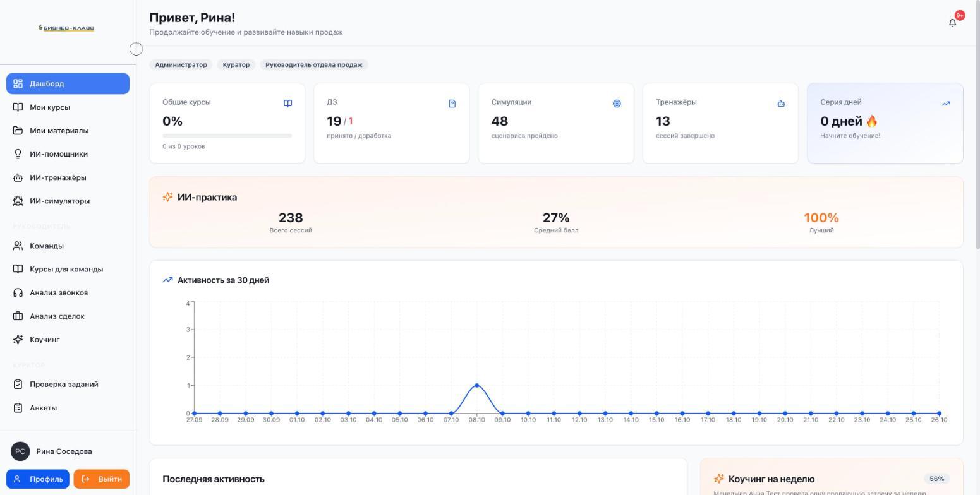Click the Общие курсы progress bar
Viewport: 980px width, 495px height.
point(227,136)
